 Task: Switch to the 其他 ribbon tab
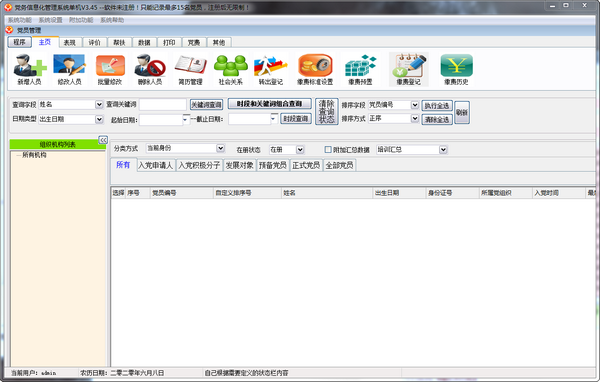pos(219,42)
